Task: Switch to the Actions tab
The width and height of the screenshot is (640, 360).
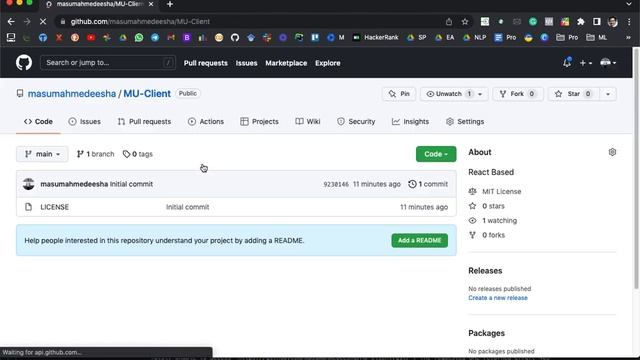Action: [x=206, y=122]
